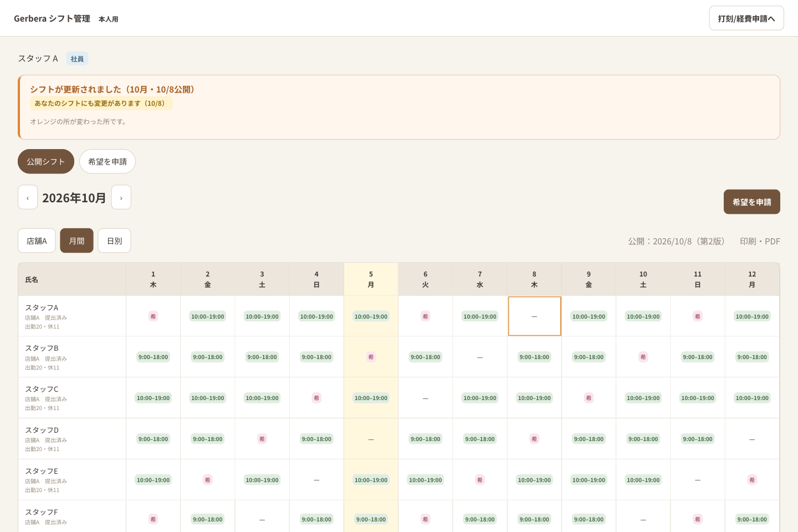Go to the previous month arrow
The width and height of the screenshot is (798, 532).
click(x=28, y=197)
